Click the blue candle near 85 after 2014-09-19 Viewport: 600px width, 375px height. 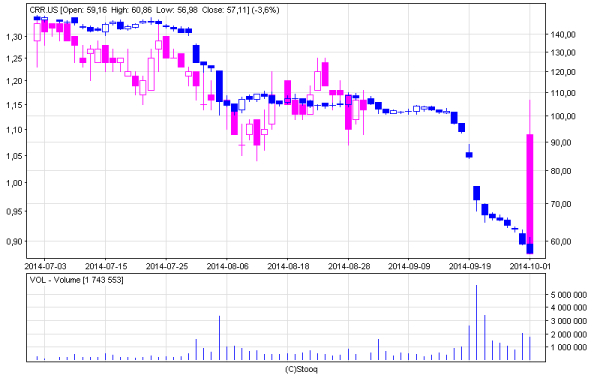(469, 155)
